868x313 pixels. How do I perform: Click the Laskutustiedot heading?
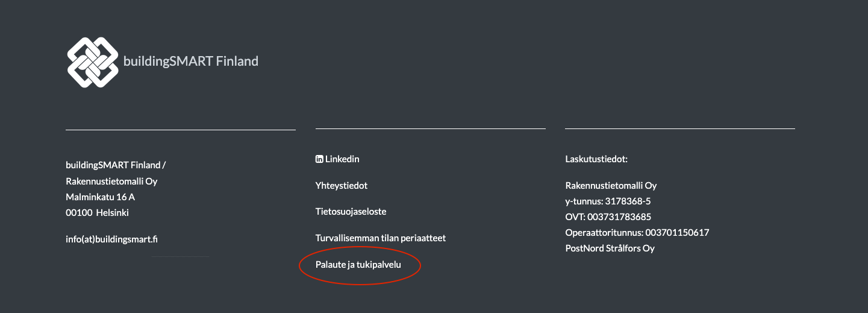click(596, 159)
